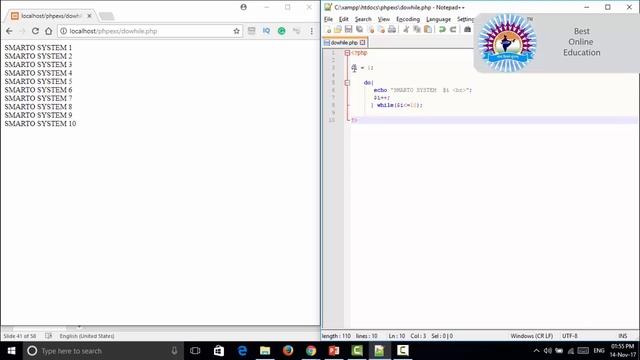
Task: Click the site info icon in address bar
Action: (x=64, y=31)
